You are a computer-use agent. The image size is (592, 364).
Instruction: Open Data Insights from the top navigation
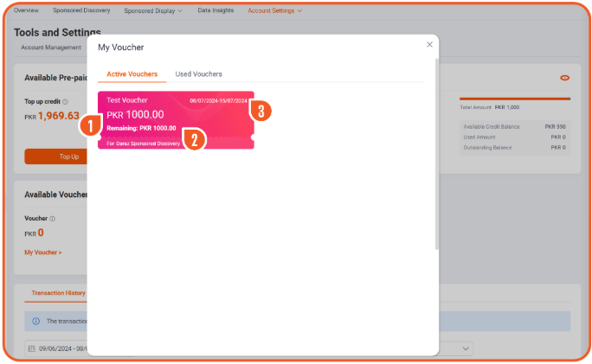(216, 10)
